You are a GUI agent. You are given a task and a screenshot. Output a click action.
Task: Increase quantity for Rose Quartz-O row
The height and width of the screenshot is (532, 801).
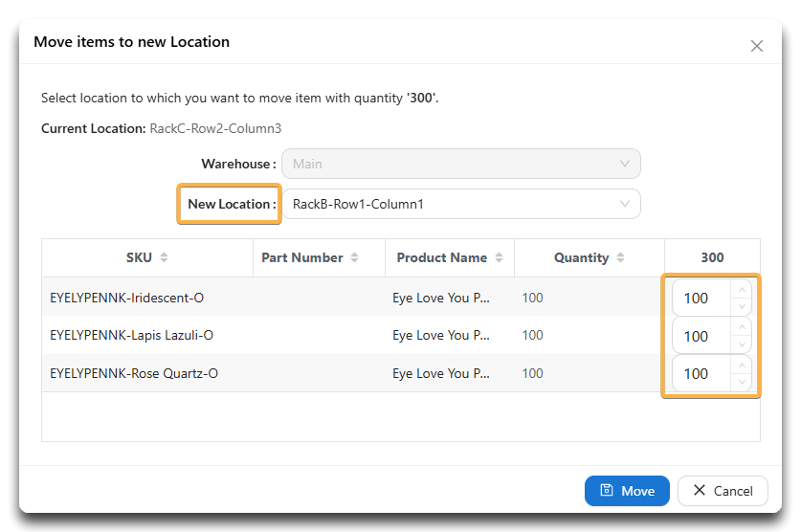pyautogui.click(x=742, y=366)
